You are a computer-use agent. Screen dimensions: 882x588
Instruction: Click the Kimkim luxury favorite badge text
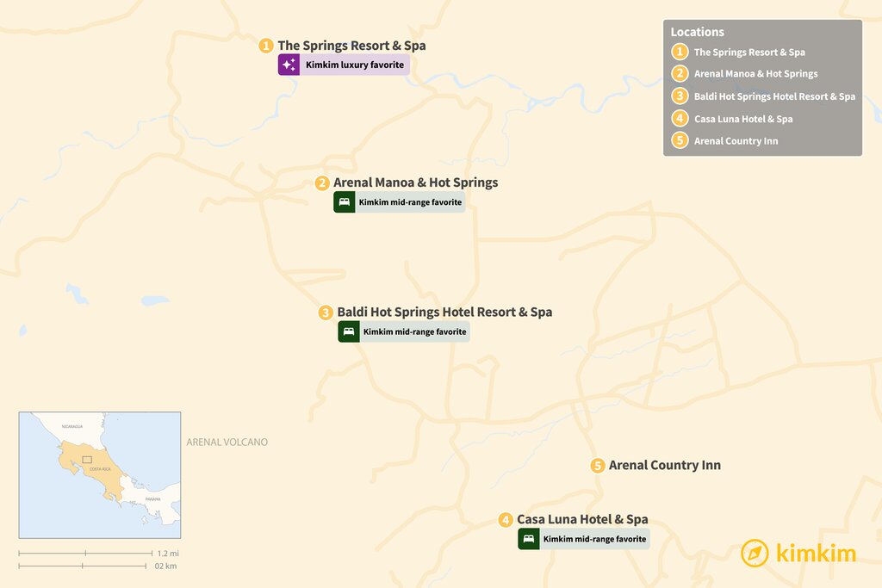pyautogui.click(x=354, y=65)
